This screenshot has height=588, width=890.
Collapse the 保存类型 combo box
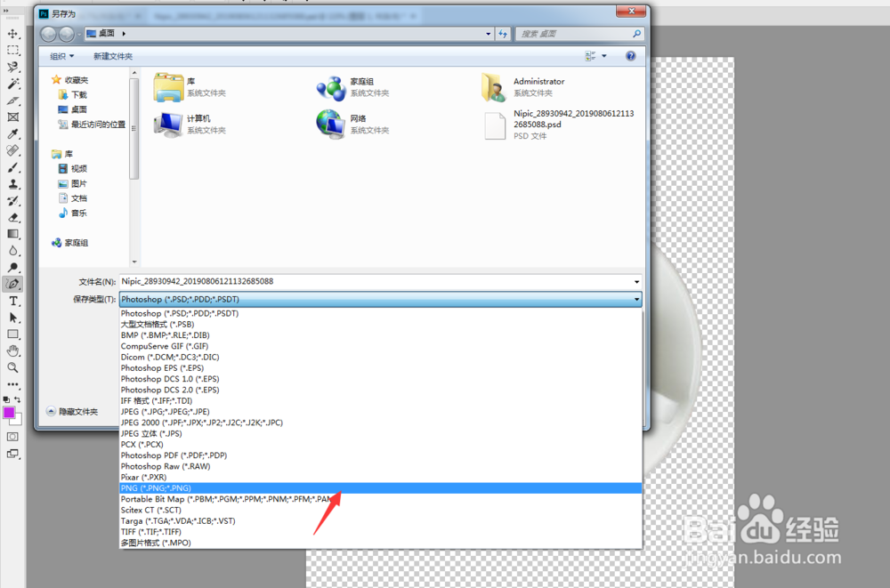637,299
